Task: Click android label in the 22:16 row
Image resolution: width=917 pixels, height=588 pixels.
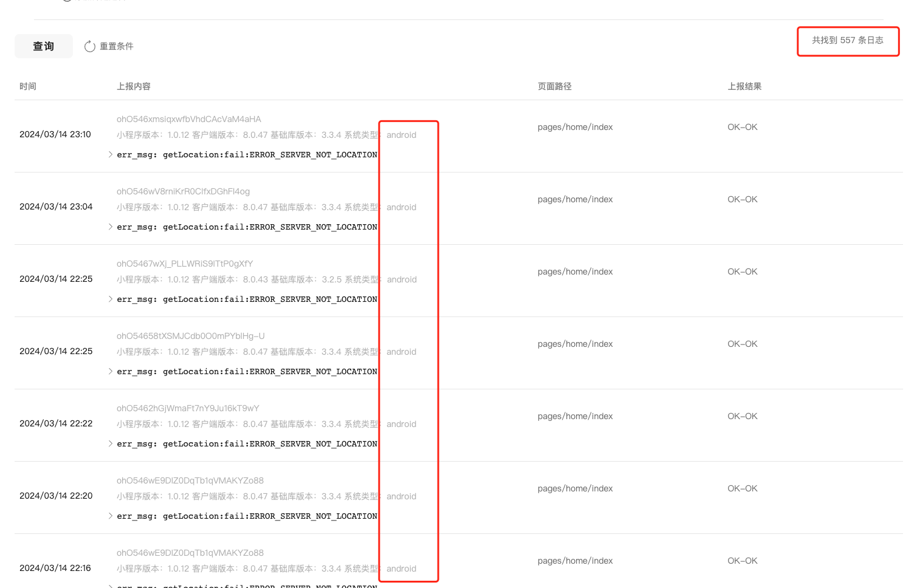Action: (x=402, y=569)
